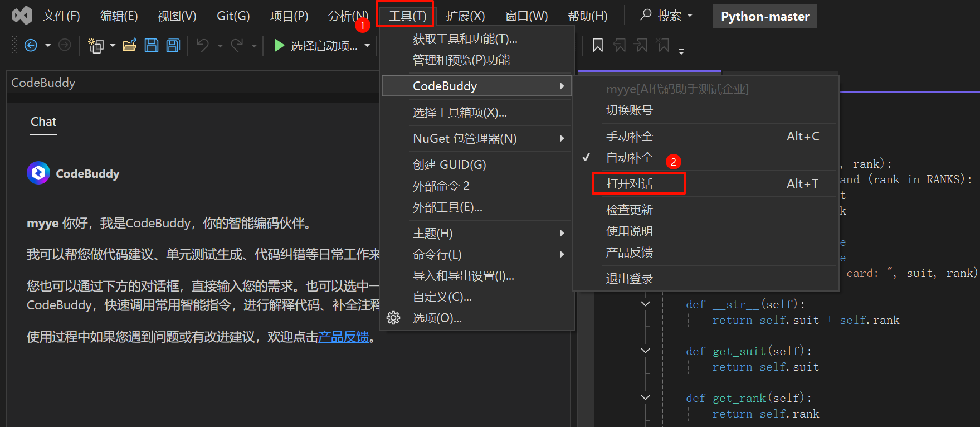Redo the last action
This screenshot has height=427, width=980.
click(x=237, y=45)
